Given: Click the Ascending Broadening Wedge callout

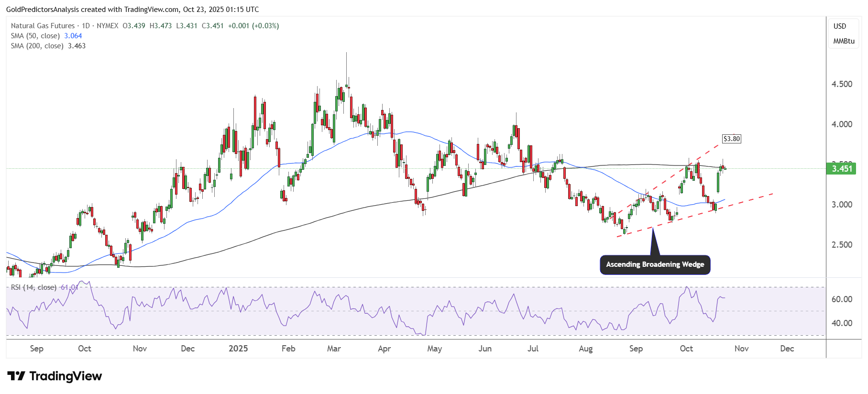Looking at the screenshot, I should point(655,264).
